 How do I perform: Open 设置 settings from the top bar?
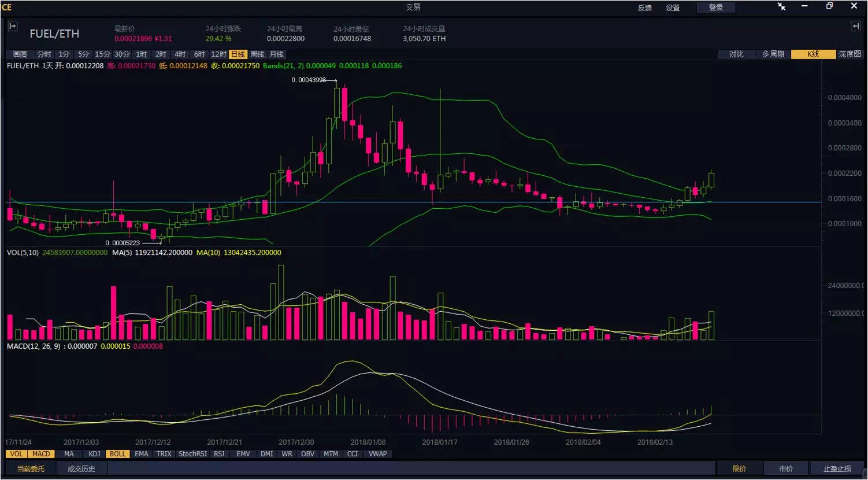pos(673,8)
